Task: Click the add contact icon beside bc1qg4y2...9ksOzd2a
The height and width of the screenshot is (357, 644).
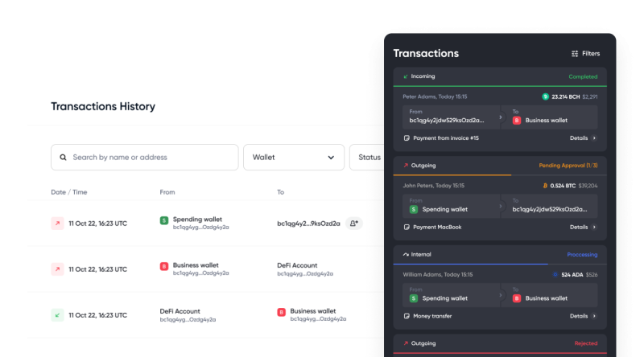Action: 353,224
